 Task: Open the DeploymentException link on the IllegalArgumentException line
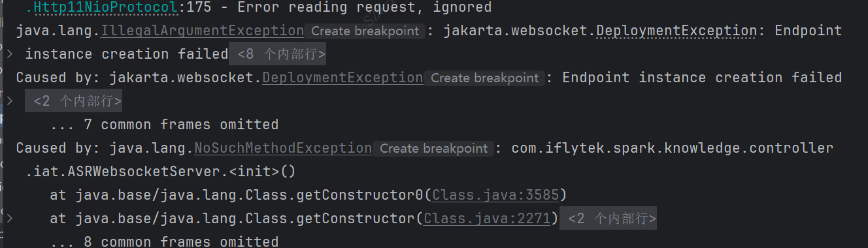click(x=676, y=31)
